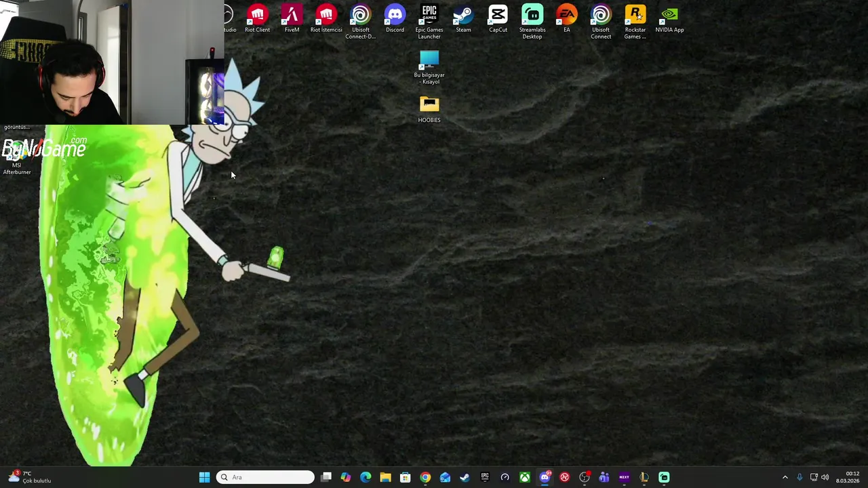Switch to Discord in the taskbar
The width and height of the screenshot is (868, 488).
tap(545, 477)
